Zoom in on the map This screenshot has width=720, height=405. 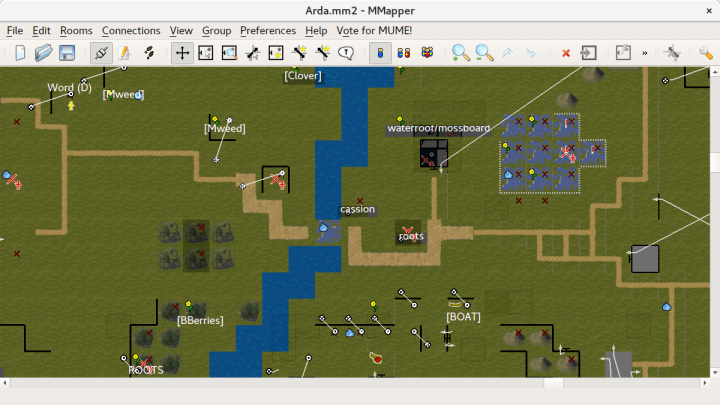pos(461,53)
